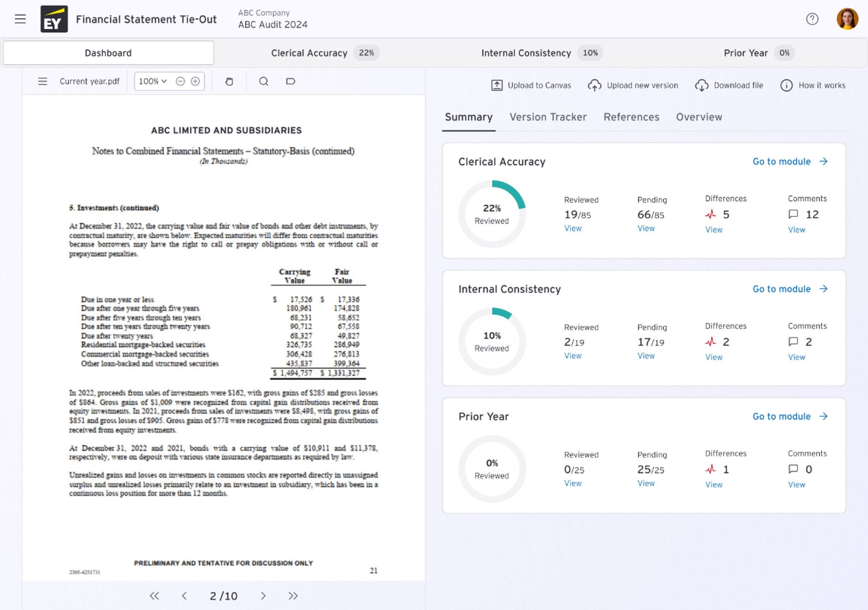
Task: Open the PDF search tool
Action: pyautogui.click(x=263, y=81)
